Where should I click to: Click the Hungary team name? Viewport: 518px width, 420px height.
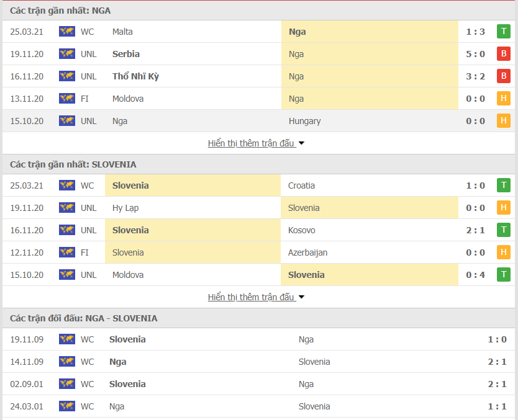304,121
